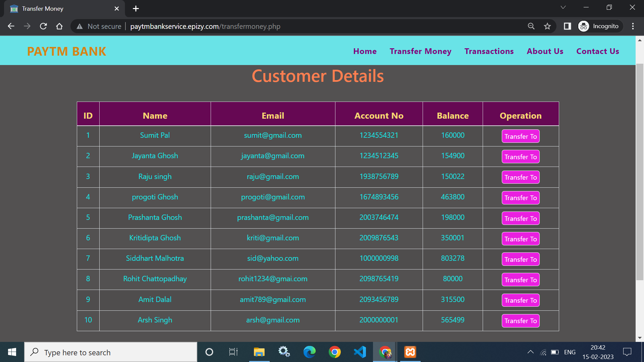Image resolution: width=644 pixels, height=362 pixels.
Task: Select the Transfer Money browser tab
Action: [50, 8]
